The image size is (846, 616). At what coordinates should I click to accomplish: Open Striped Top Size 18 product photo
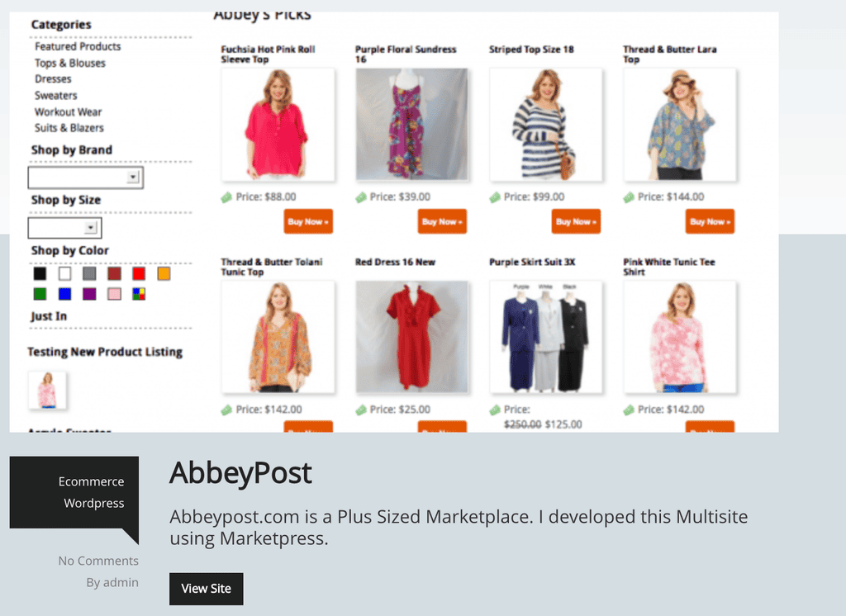(545, 125)
